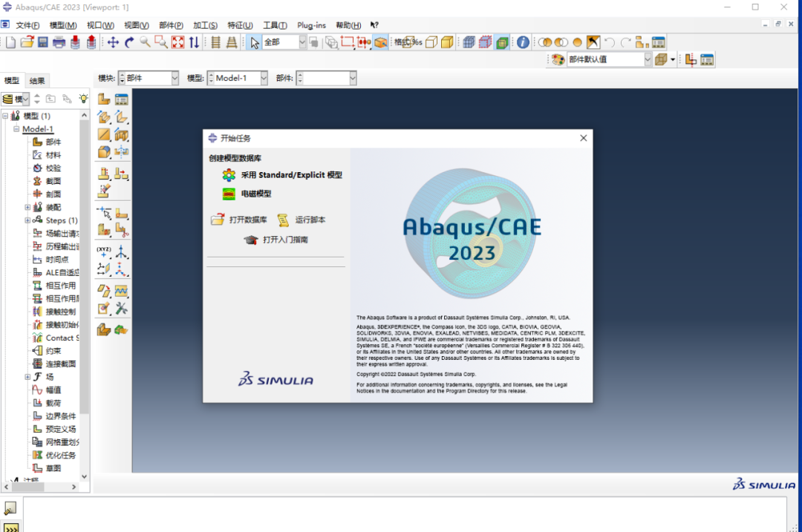Open the 工具(T) menu
The image size is (802, 532).
click(275, 25)
